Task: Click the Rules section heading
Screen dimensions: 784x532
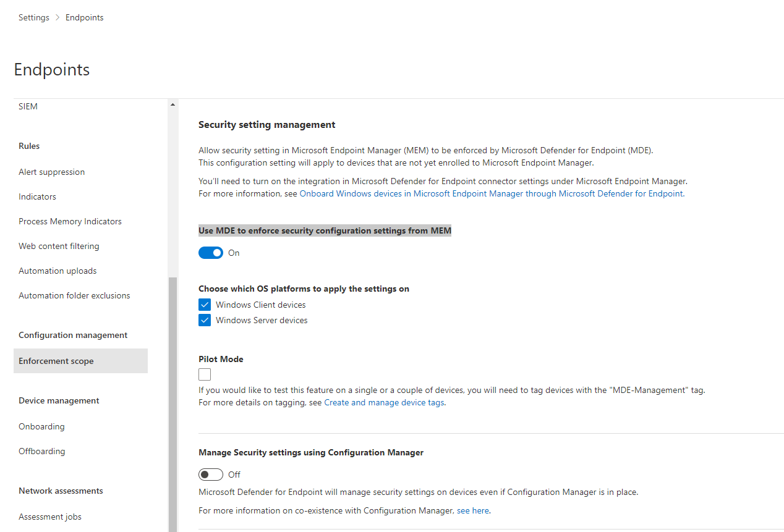Action: click(x=29, y=146)
